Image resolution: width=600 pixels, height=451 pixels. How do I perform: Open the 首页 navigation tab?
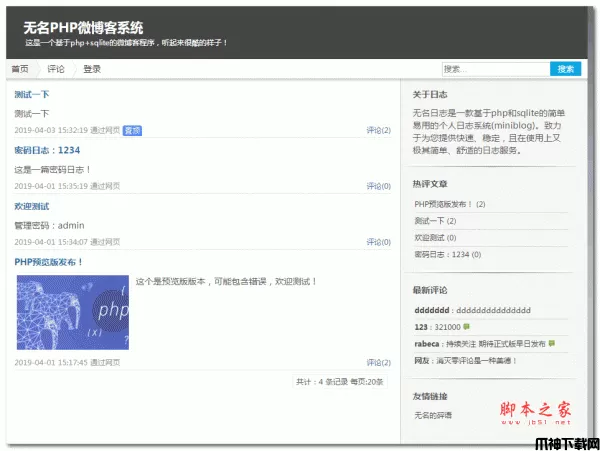(20, 69)
